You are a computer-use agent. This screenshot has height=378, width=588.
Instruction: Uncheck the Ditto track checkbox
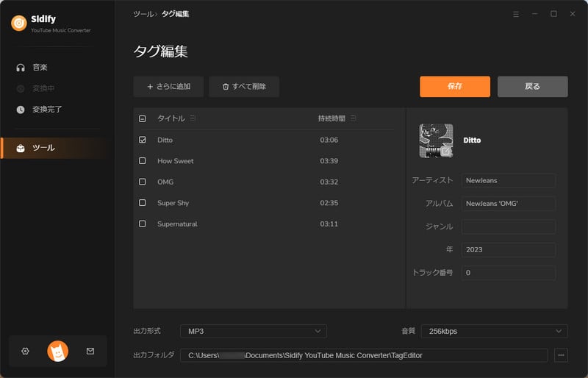click(142, 140)
